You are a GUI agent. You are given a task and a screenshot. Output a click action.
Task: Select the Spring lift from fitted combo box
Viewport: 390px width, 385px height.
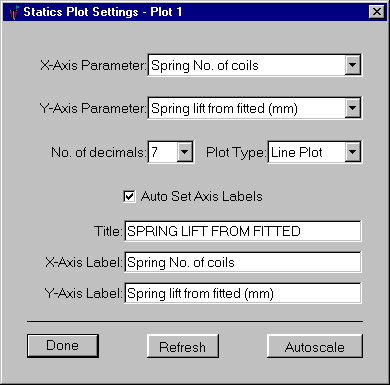255,108
